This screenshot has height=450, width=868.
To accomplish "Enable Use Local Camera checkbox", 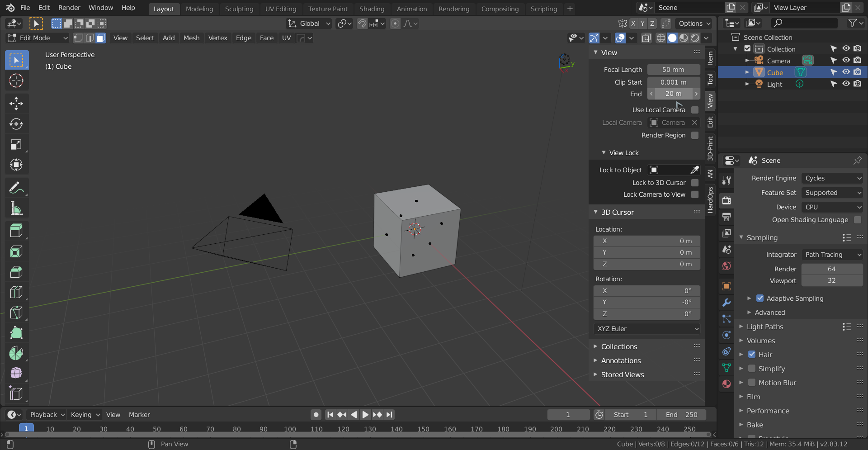I will (x=695, y=110).
